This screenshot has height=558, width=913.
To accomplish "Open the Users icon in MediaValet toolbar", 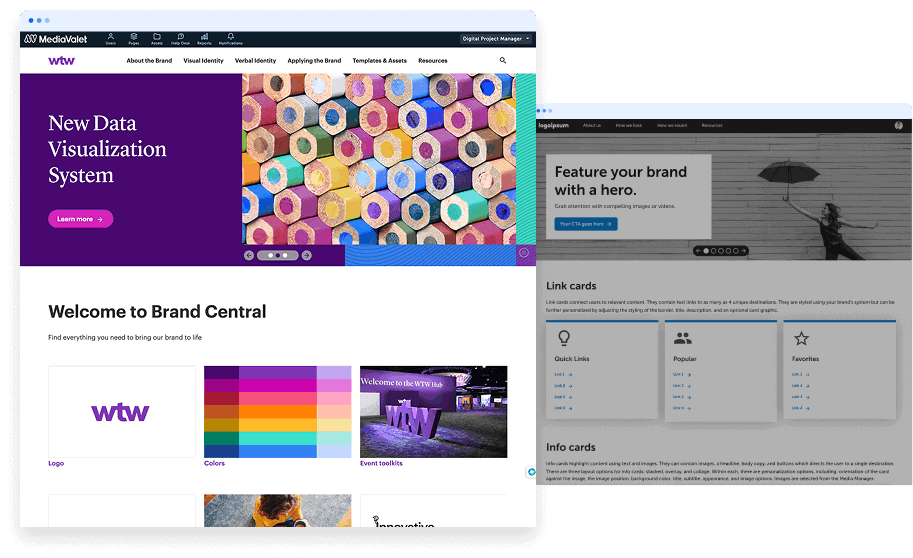I will (x=110, y=38).
